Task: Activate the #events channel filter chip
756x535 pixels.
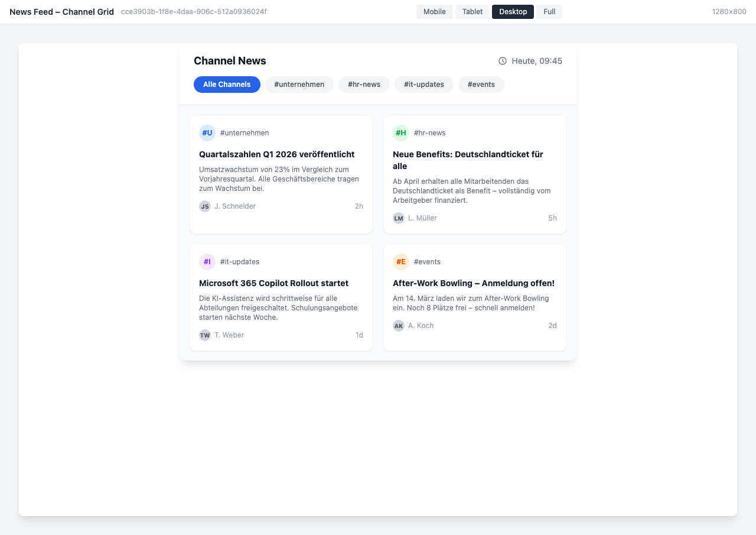Action: [x=481, y=85]
